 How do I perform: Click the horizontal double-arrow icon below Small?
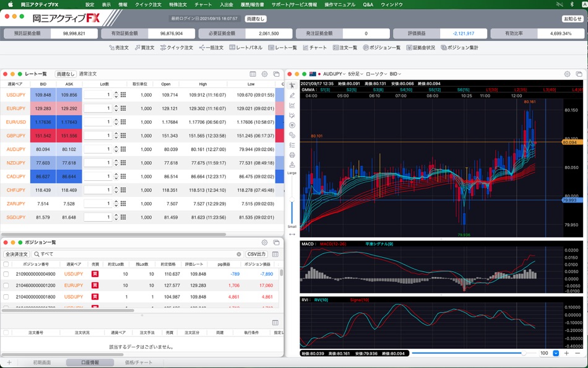click(x=292, y=234)
